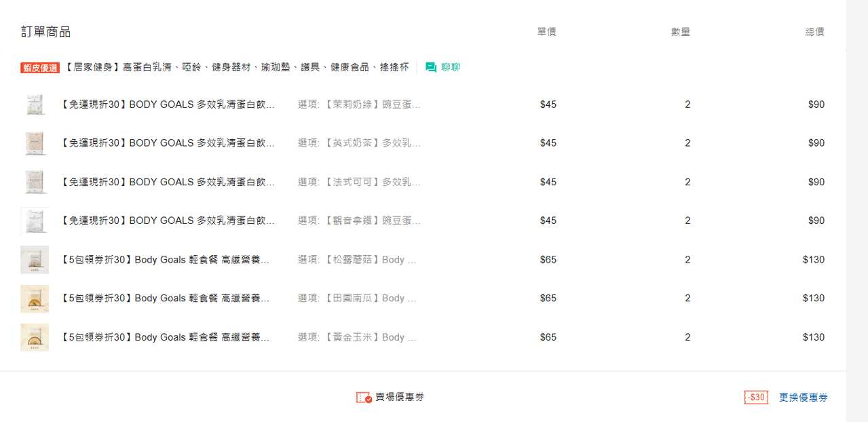Click the 聊聊 chat link
868x422 pixels.
coord(451,67)
